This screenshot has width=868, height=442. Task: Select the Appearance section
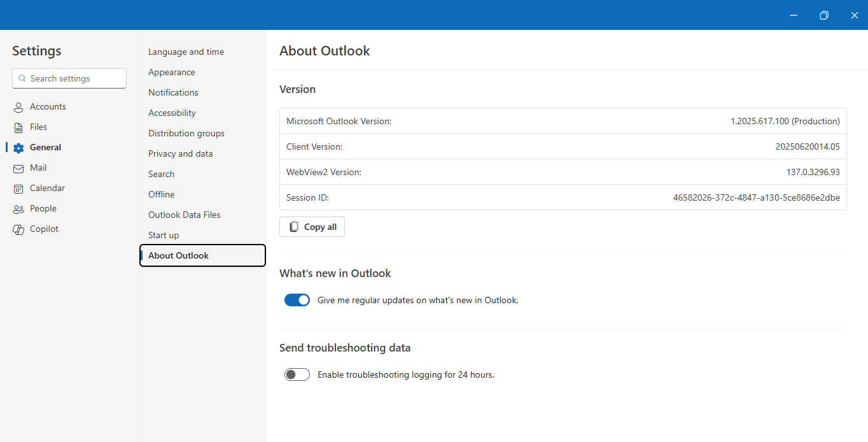pos(171,72)
